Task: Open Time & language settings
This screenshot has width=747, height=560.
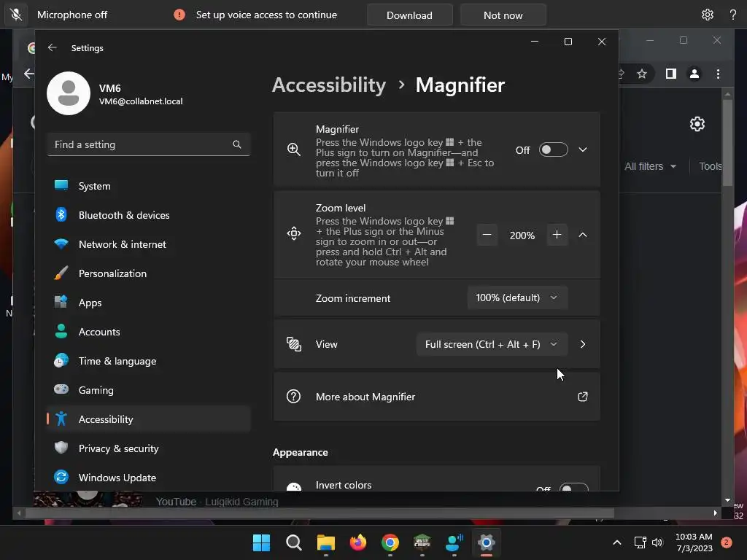Action: [149, 361]
